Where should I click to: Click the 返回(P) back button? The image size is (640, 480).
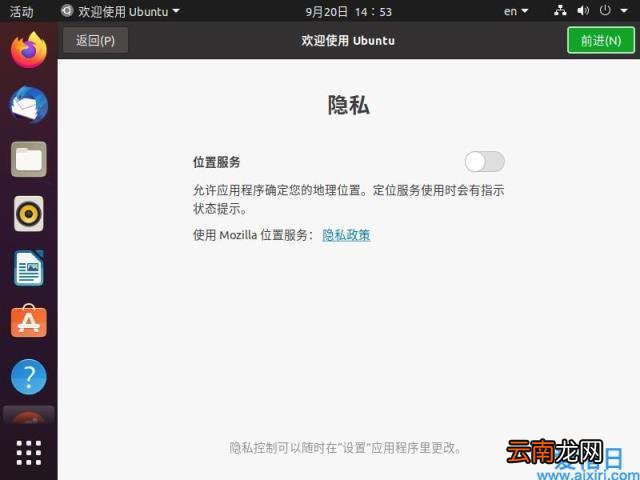pos(96,40)
